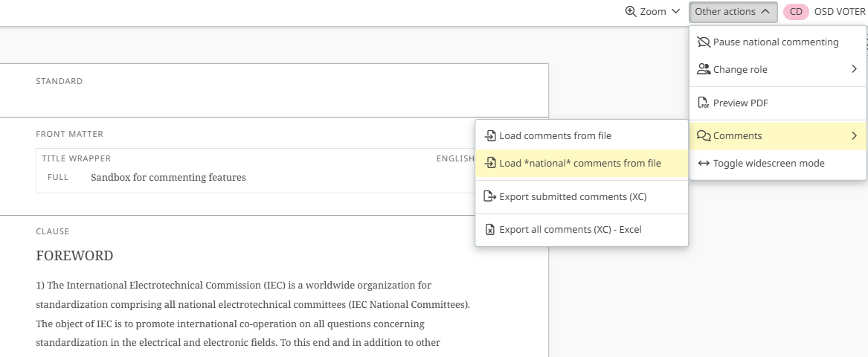Collapse the Other actions menu button

(x=733, y=12)
